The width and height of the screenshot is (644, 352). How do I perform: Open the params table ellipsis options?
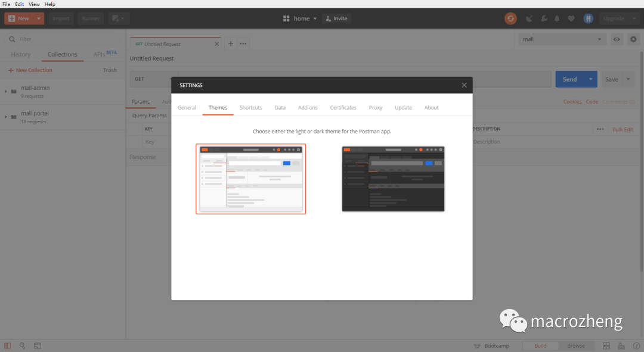[600, 129]
